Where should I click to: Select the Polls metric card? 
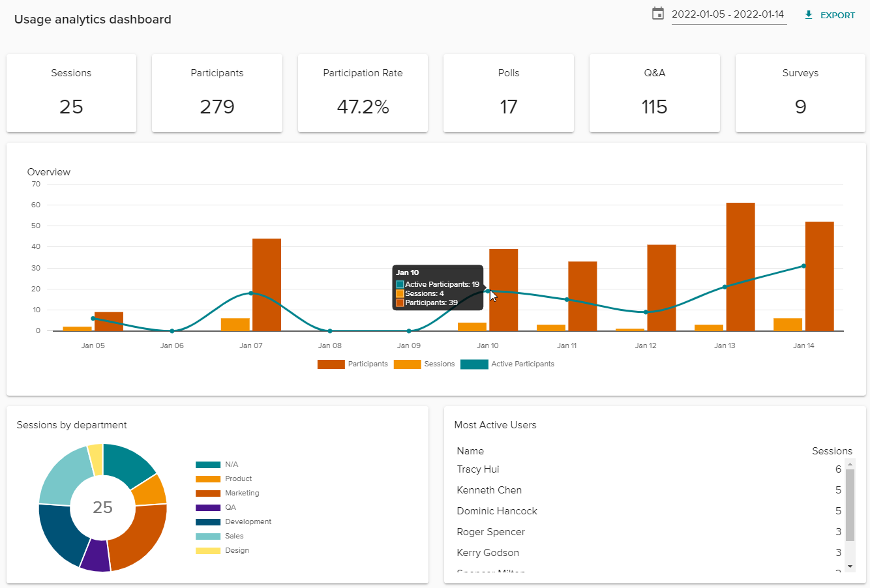tap(508, 93)
